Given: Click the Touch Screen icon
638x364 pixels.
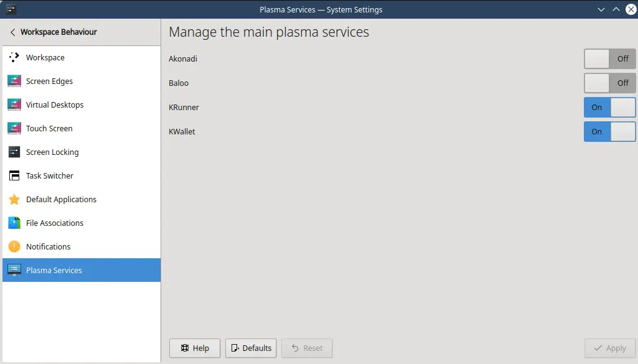Looking at the screenshot, I should (14, 128).
